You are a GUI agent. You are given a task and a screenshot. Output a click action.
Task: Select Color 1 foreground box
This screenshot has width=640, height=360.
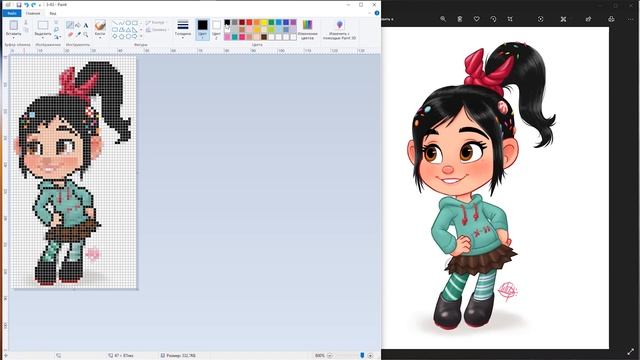point(202,29)
